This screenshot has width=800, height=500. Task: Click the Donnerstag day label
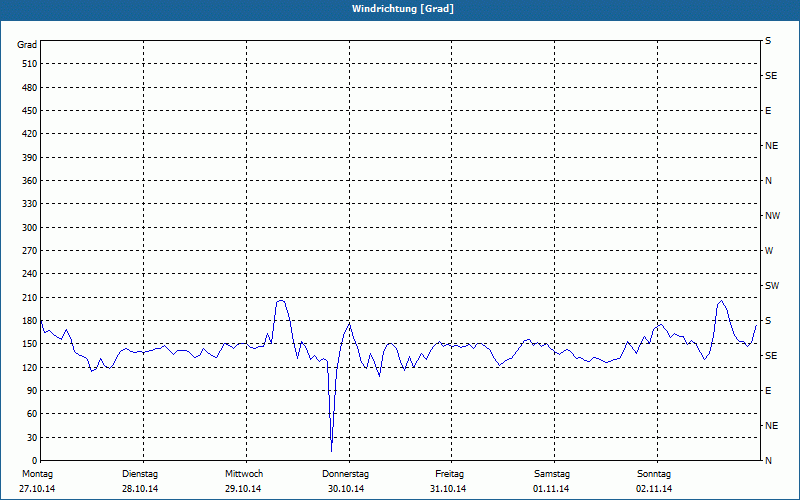click(x=345, y=474)
